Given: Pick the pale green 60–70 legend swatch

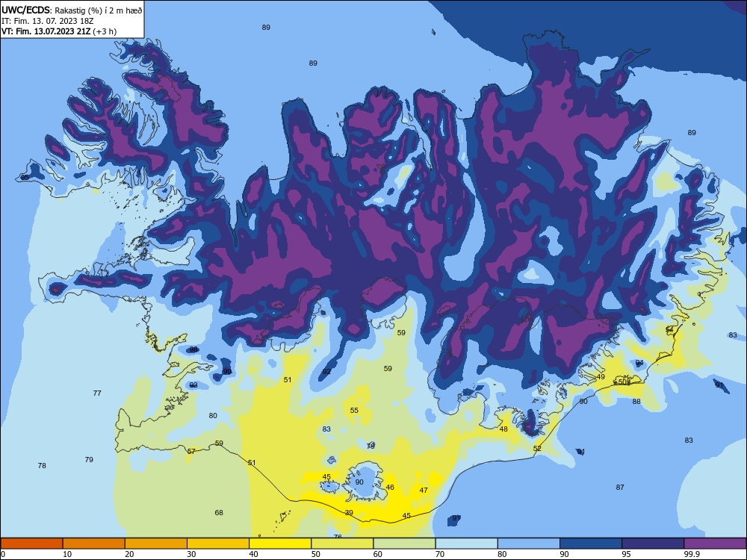Looking at the screenshot, I should [x=404, y=544].
